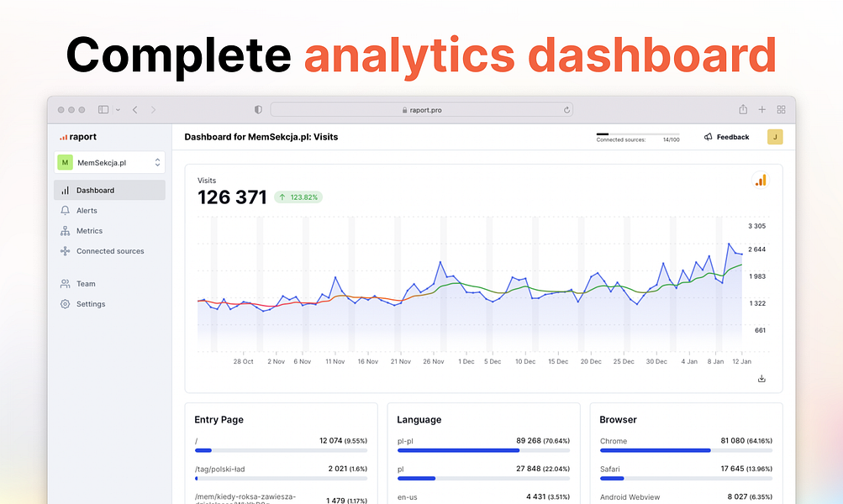The image size is (843, 504).
Task: Click the 3 305 axis value
Action: click(x=756, y=226)
